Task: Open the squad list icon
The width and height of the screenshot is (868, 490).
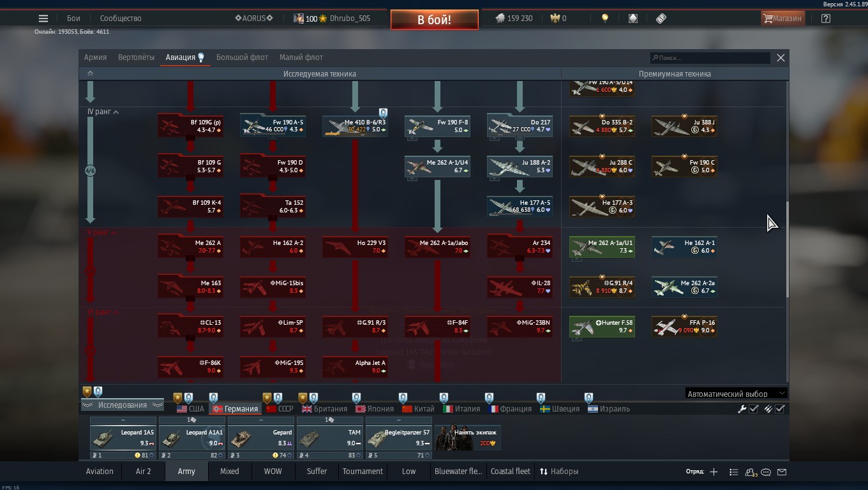Action: [x=733, y=471]
